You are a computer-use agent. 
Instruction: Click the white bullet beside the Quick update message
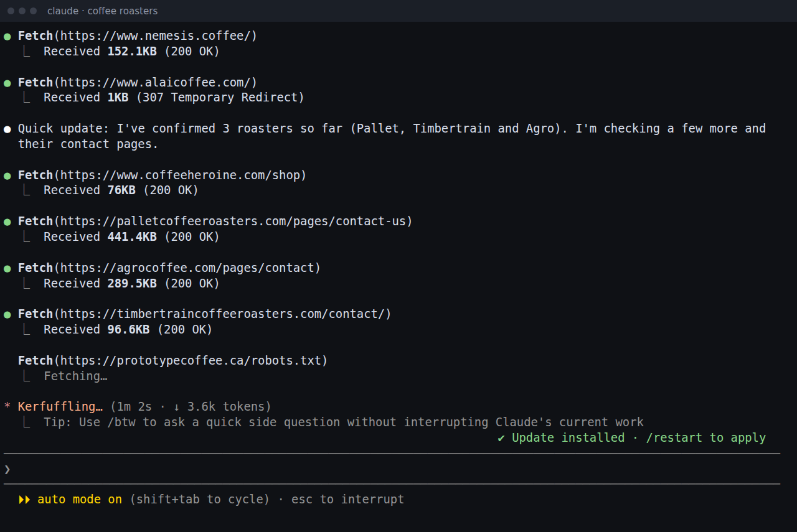[7, 129]
